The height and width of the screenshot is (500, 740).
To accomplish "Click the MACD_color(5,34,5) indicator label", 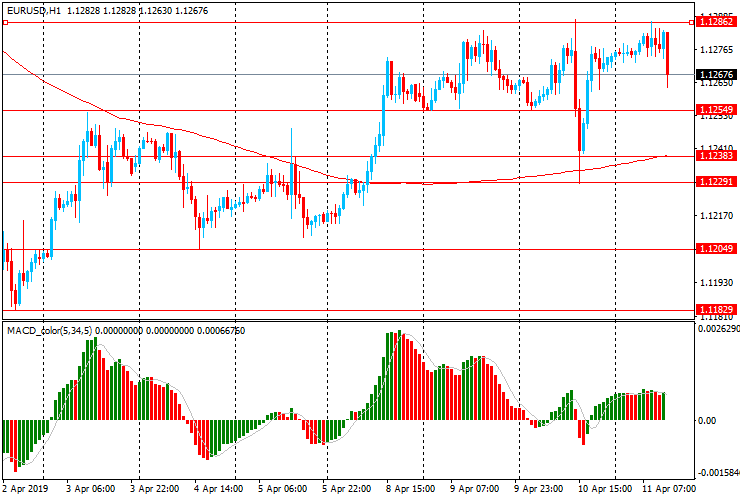I will (50, 331).
